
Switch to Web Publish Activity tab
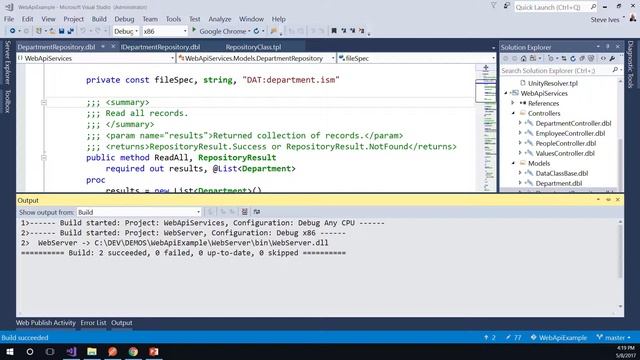46,322
